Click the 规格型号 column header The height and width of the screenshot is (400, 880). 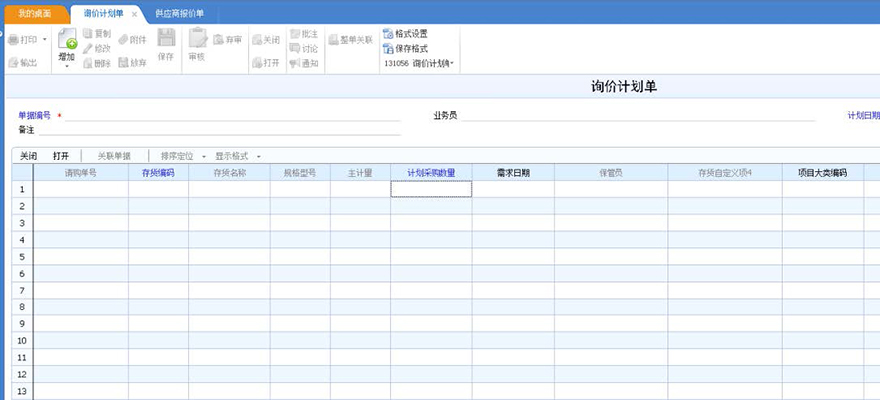[300, 173]
